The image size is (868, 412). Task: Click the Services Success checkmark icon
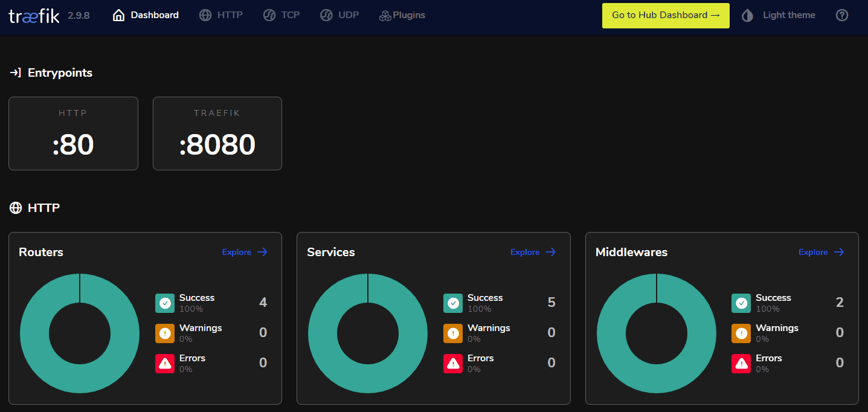click(x=453, y=303)
